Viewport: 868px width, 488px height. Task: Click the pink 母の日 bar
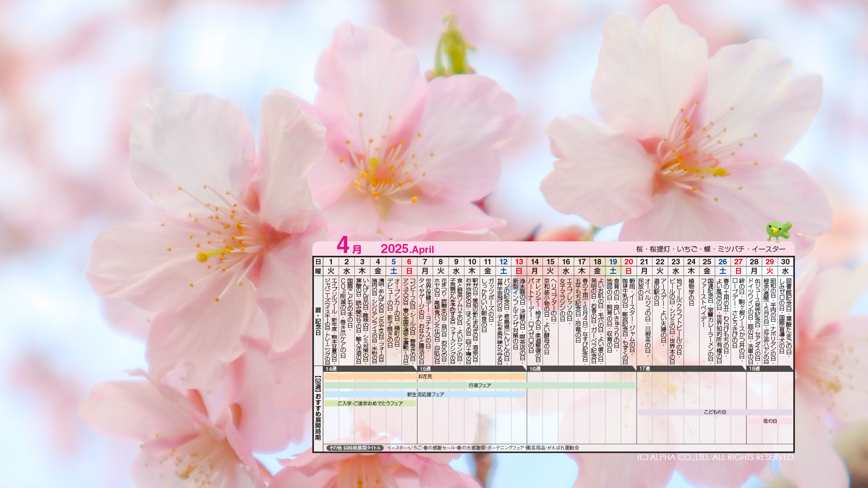(769, 421)
